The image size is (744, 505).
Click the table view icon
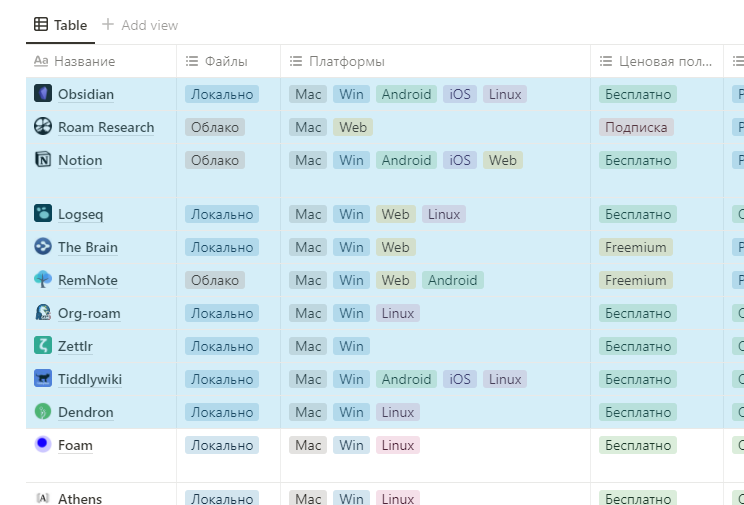pos(41,24)
